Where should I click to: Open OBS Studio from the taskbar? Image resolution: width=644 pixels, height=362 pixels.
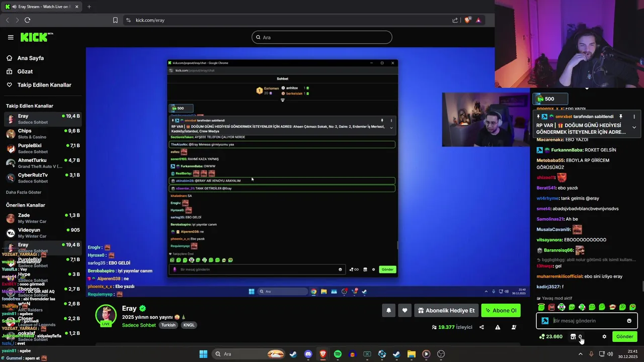(x=441, y=354)
